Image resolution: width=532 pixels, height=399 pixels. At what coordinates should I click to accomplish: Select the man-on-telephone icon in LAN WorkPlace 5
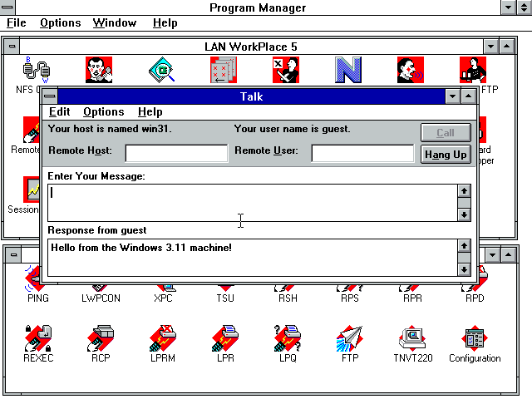[x=99, y=70]
